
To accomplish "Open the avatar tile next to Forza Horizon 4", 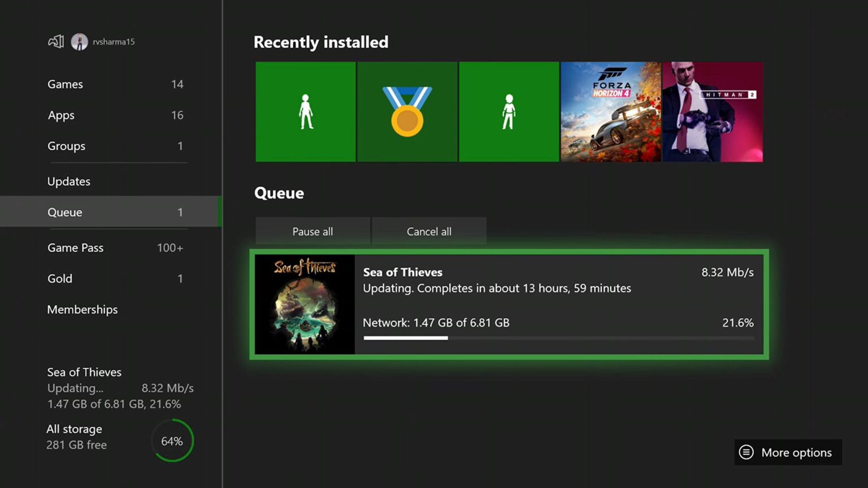I will (509, 112).
